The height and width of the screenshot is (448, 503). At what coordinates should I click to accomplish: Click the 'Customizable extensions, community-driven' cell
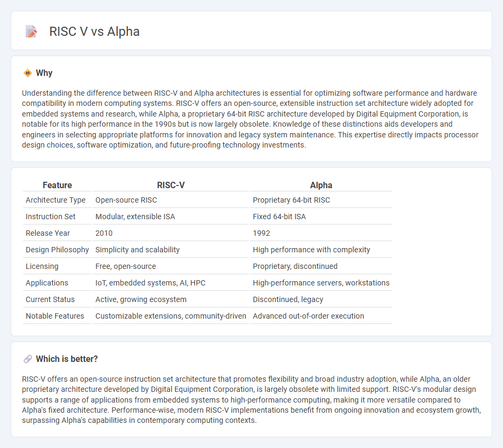pos(171,316)
